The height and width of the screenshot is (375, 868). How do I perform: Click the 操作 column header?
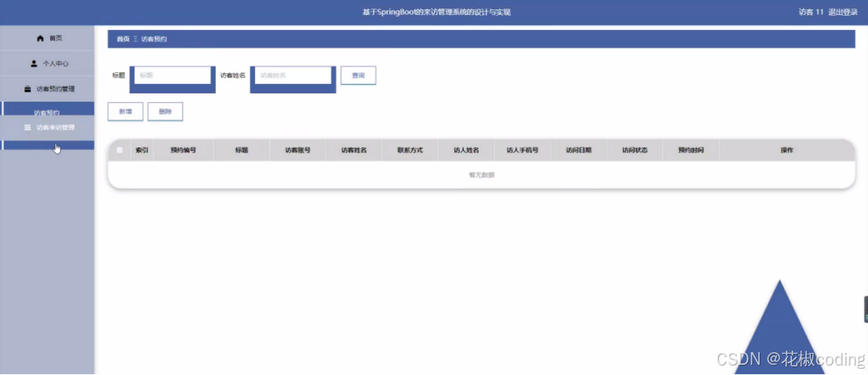(786, 150)
